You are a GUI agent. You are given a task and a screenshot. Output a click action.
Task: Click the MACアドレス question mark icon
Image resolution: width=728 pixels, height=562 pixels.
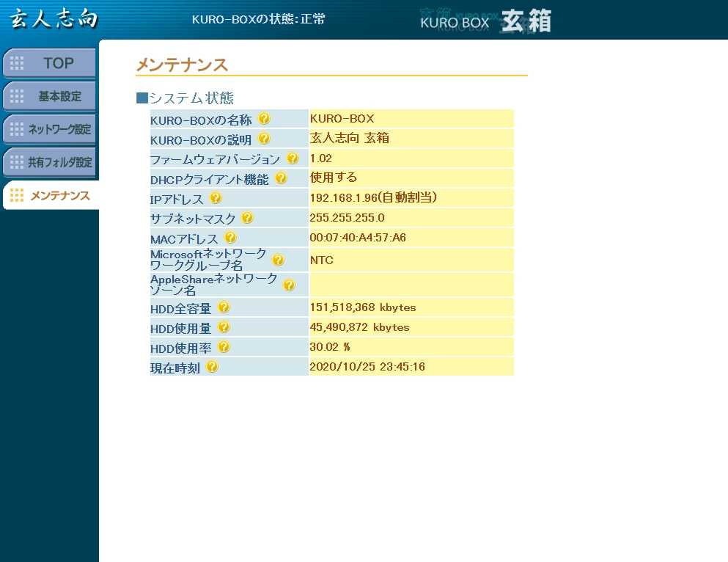pyautogui.click(x=231, y=238)
